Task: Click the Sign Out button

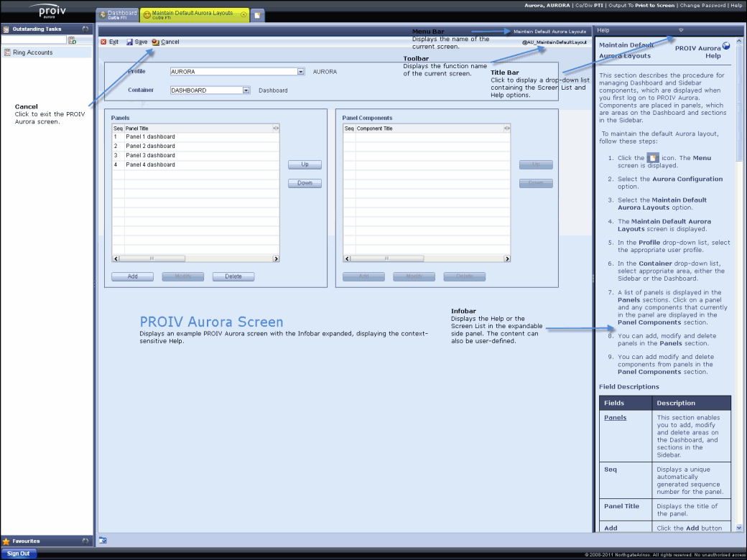Action: (x=19, y=554)
